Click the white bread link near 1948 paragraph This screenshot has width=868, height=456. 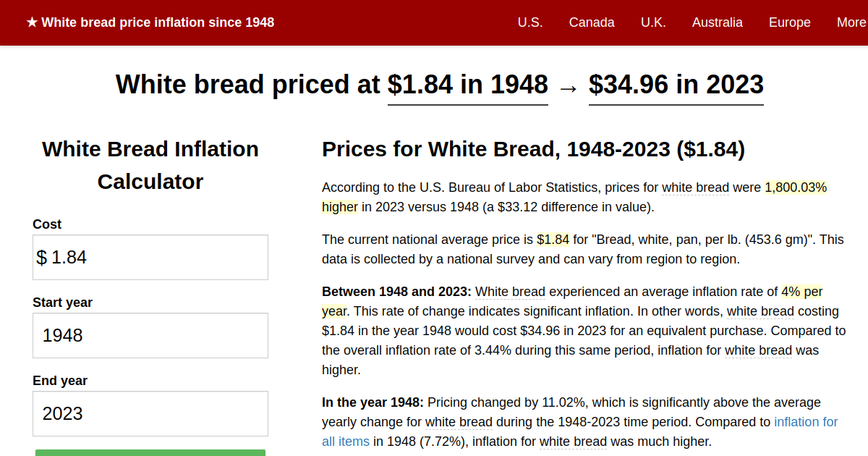point(459,422)
